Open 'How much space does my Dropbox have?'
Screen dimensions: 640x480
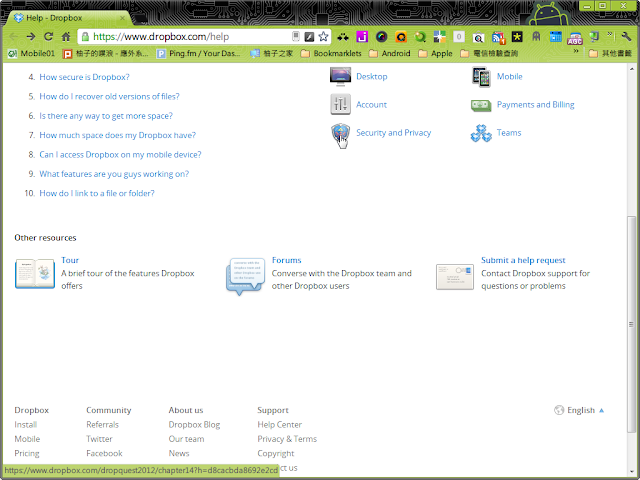(118, 135)
